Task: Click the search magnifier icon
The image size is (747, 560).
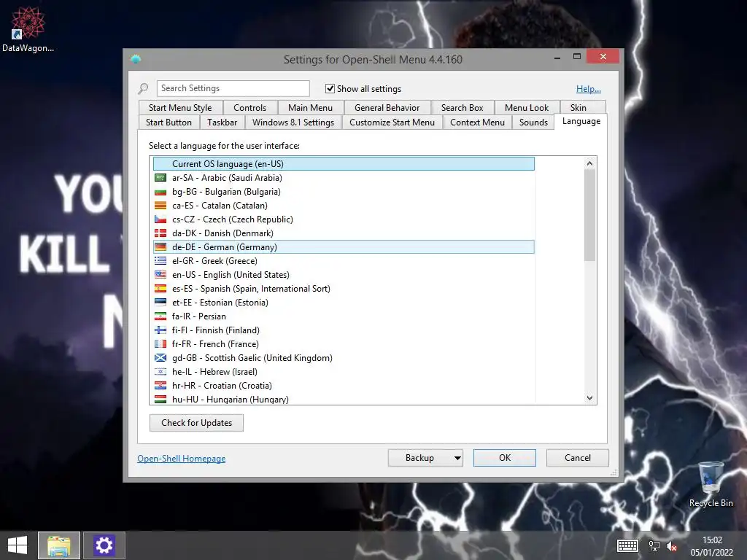Action: (x=144, y=88)
